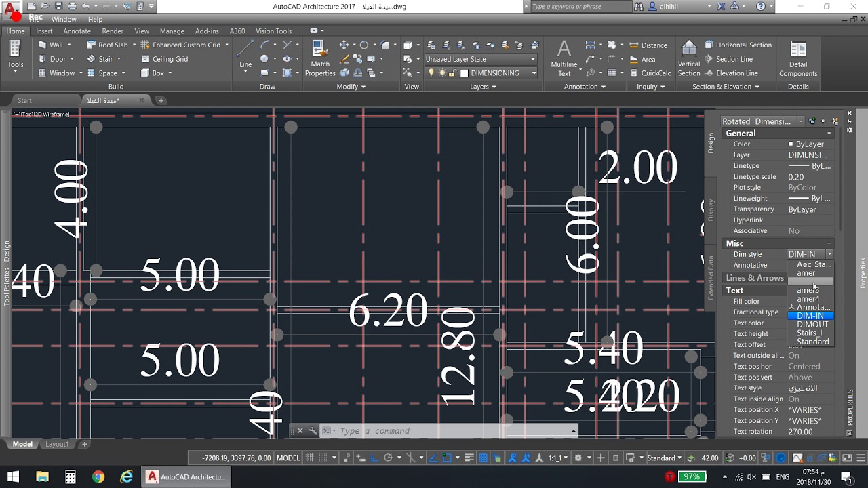Toggle the layer lock padlock icon
Image resolution: width=868 pixels, height=488 pixels.
coord(453,73)
